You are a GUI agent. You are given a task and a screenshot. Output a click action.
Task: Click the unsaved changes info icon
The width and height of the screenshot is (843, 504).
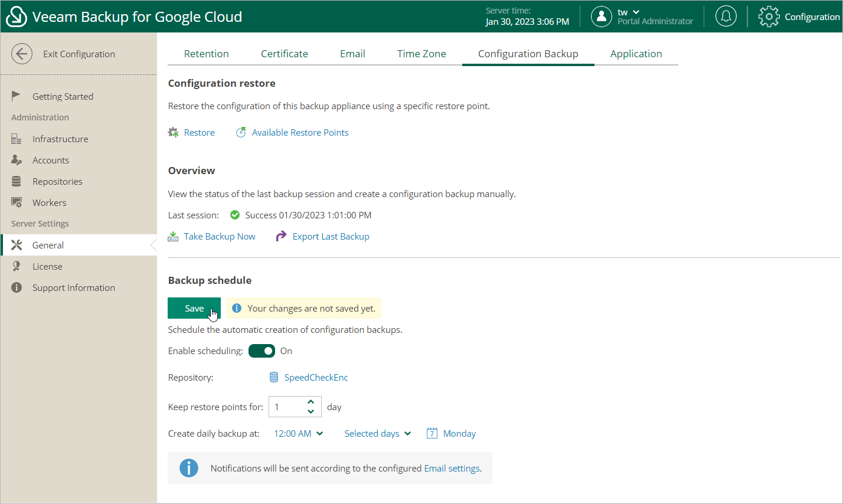[237, 308]
